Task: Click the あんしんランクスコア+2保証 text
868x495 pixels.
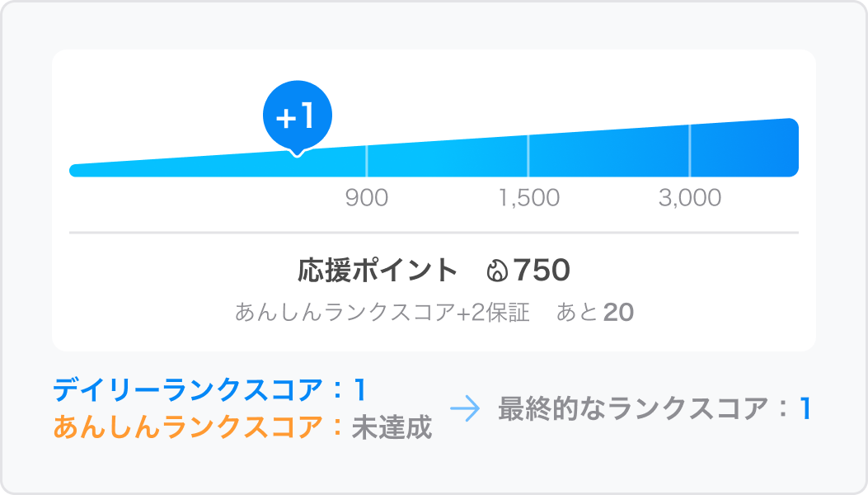Action: point(382,312)
